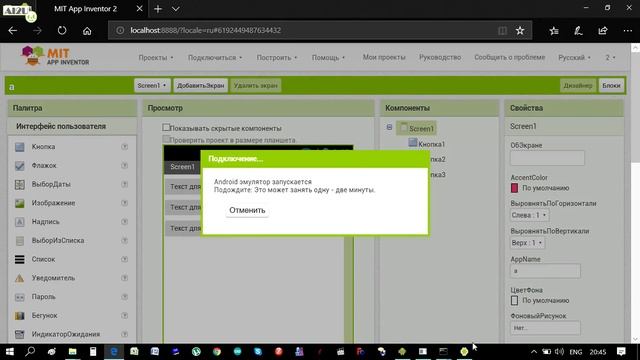Click the ФоновыйРисунок field
This screenshot has height=360, width=640.
545,328
